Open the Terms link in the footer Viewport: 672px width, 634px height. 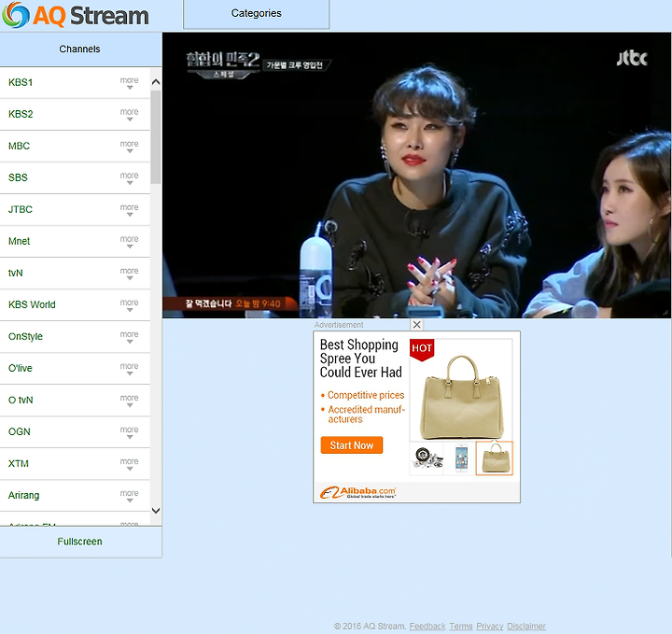coord(461,627)
